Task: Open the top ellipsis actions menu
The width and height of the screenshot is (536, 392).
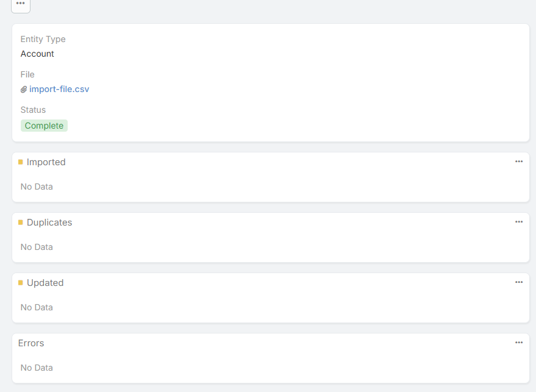Action: coord(21,4)
